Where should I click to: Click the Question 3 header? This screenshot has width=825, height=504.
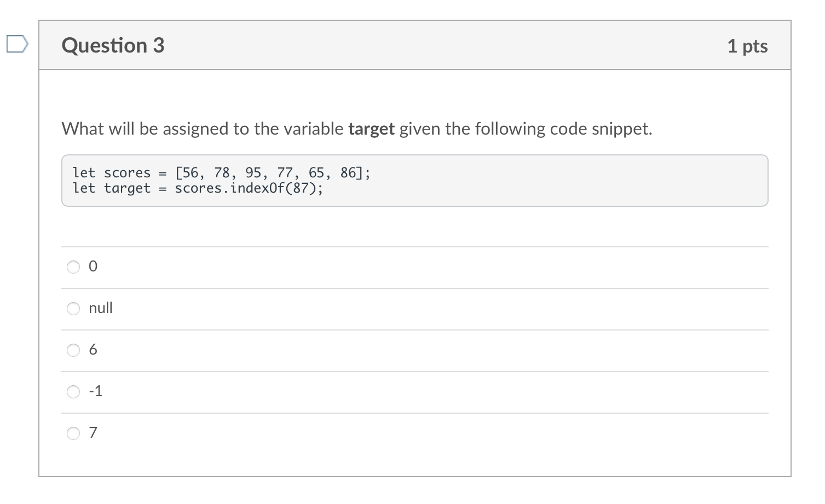[x=113, y=45]
